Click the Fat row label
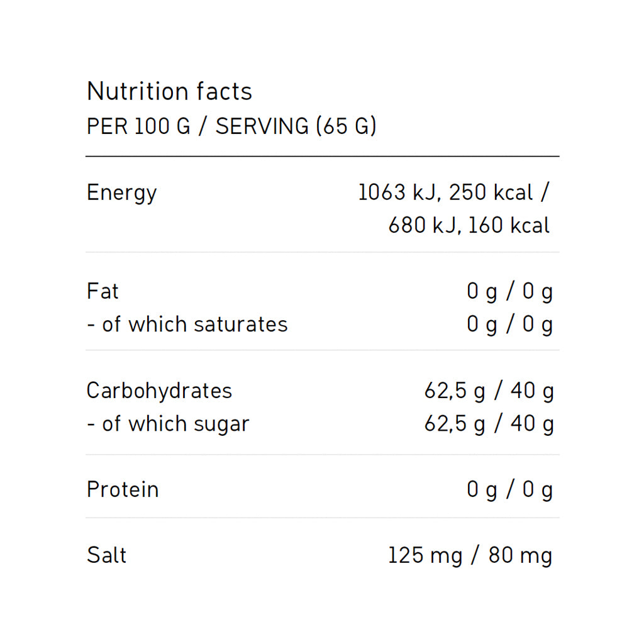 (103, 291)
